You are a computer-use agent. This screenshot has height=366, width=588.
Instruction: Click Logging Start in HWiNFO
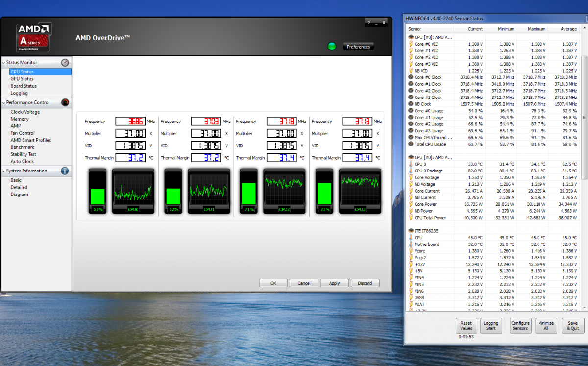(490, 326)
